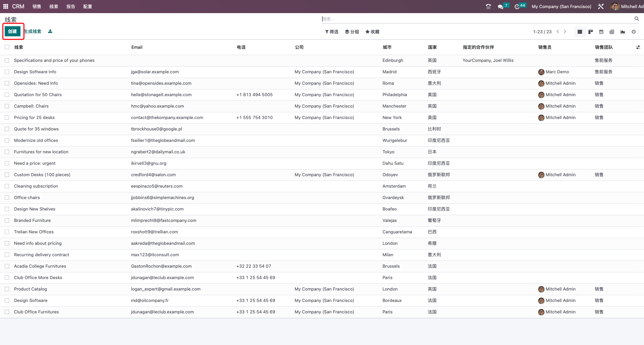
Task: Open the VoIP phone icon in the top bar
Action: [x=488, y=6]
